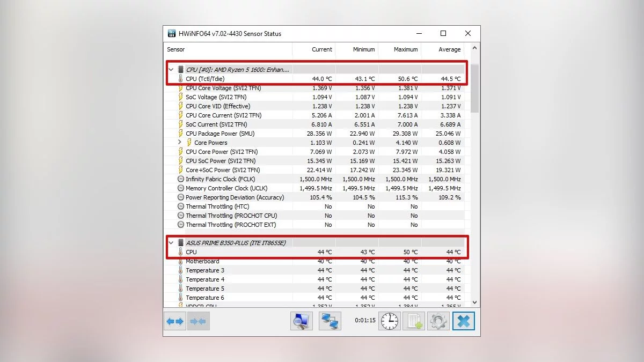This screenshot has height=362, width=644.
Task: Start logging with the document-plus button
Action: [x=414, y=321]
